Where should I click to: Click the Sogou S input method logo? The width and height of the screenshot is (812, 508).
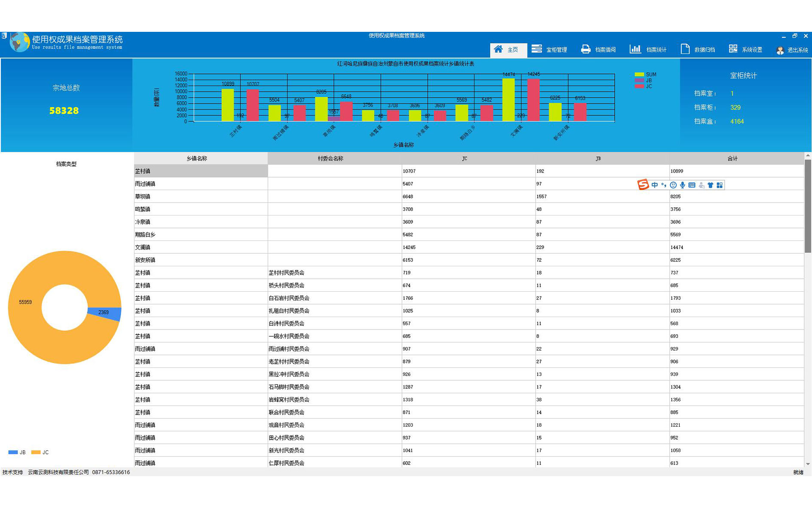pyautogui.click(x=643, y=185)
